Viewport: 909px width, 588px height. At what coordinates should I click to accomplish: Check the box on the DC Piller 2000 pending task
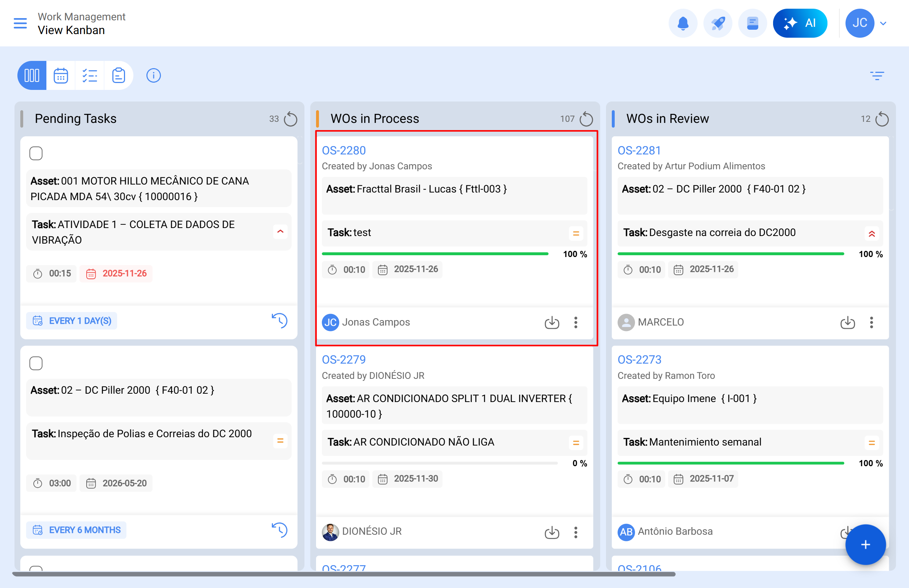(36, 363)
